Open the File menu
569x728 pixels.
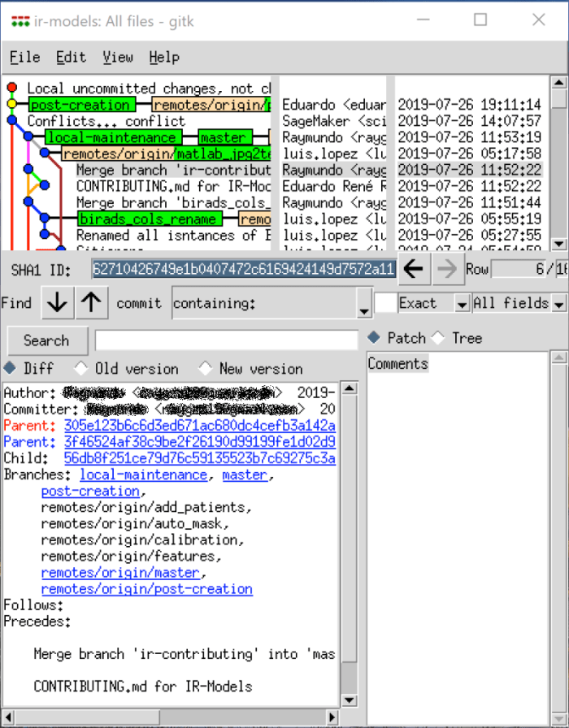(x=24, y=57)
